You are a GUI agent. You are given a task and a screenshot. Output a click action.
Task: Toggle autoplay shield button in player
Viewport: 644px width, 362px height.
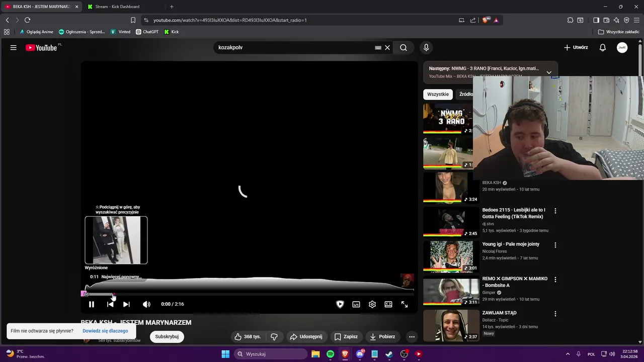[340, 304]
